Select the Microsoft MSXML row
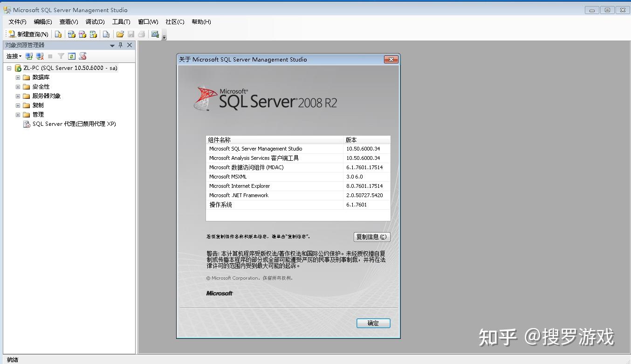This screenshot has width=631, height=364. (298, 177)
